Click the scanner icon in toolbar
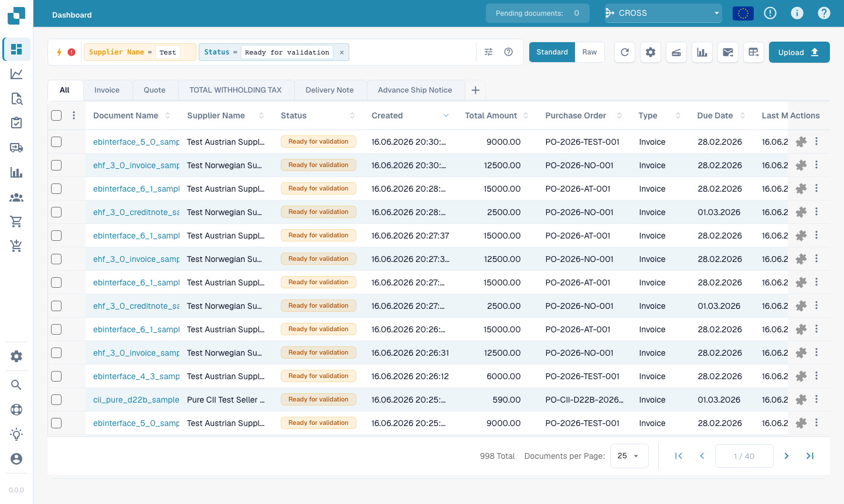The image size is (844, 504). 676,52
